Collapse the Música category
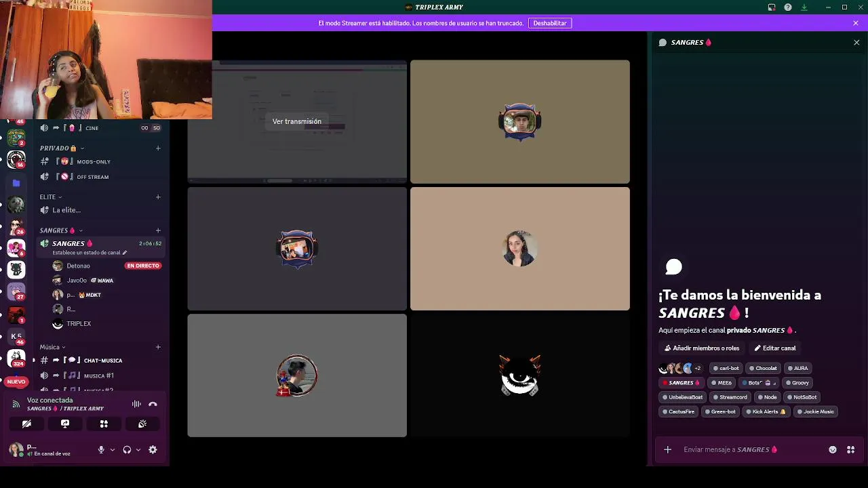The image size is (868, 488). pos(53,347)
